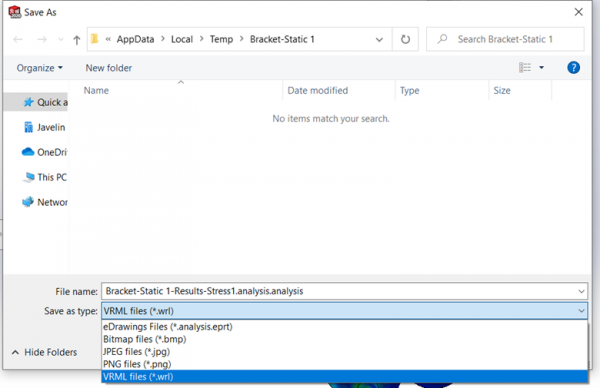Choose PNG files (*.png) type
Screen dimensions: 600x388
coord(344,364)
